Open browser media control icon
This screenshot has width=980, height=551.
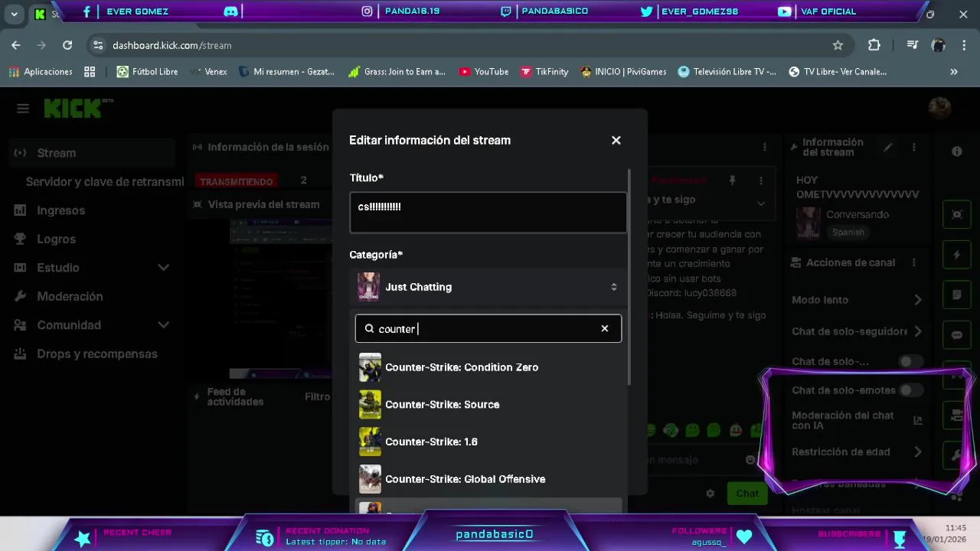coord(912,45)
